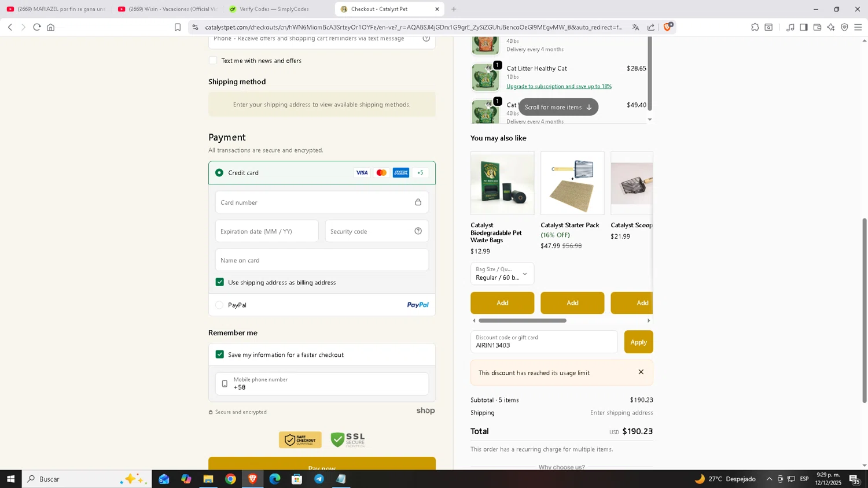Open Microsoft Store from the taskbar
The image size is (868, 488).
click(297, 479)
